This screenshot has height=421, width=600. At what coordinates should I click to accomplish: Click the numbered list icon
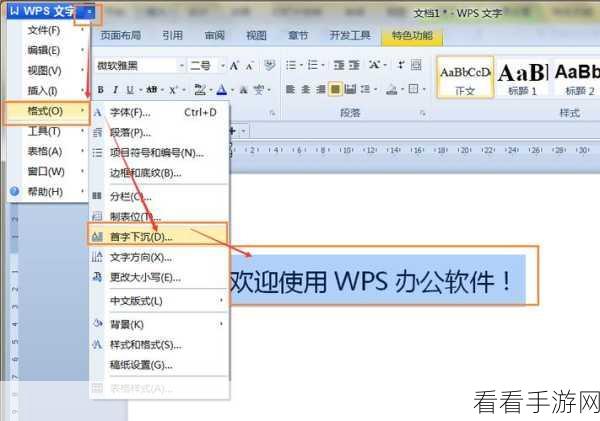[x=313, y=65]
